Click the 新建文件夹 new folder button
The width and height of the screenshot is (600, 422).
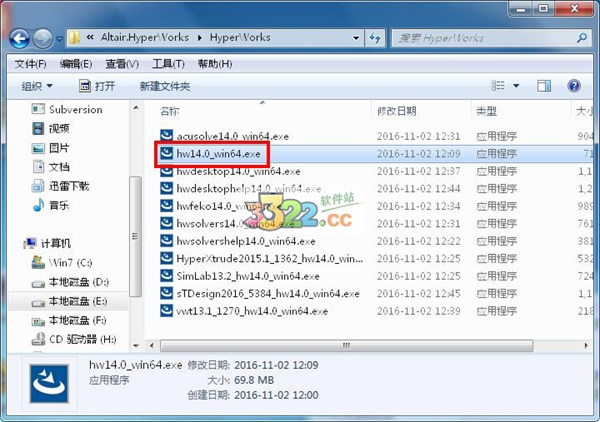[x=165, y=86]
